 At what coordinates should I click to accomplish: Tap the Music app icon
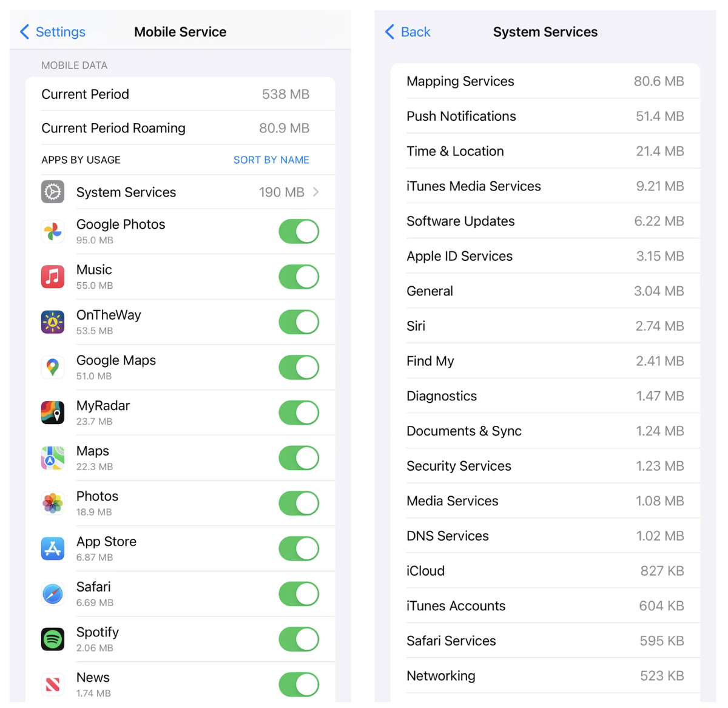click(53, 277)
